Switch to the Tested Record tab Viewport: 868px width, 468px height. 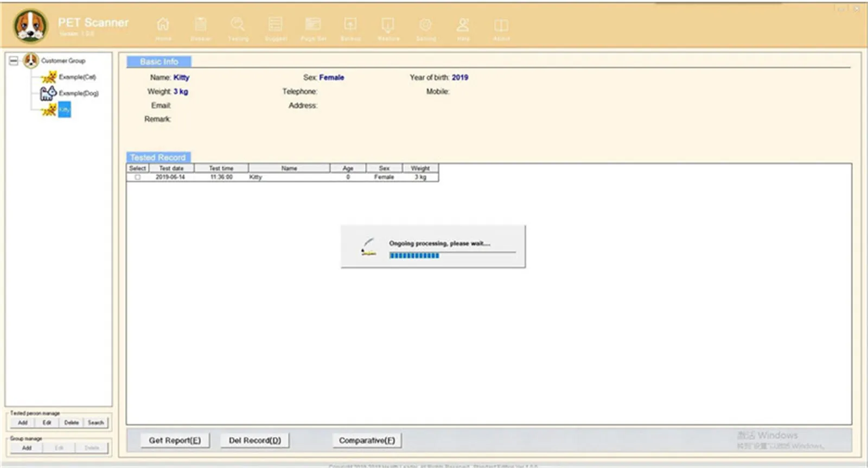pos(158,157)
